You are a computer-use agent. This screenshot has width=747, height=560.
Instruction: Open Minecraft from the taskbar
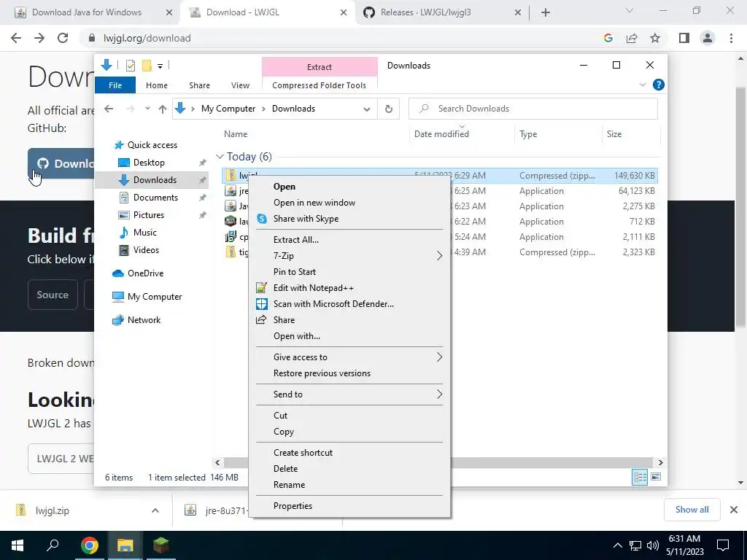click(161, 545)
